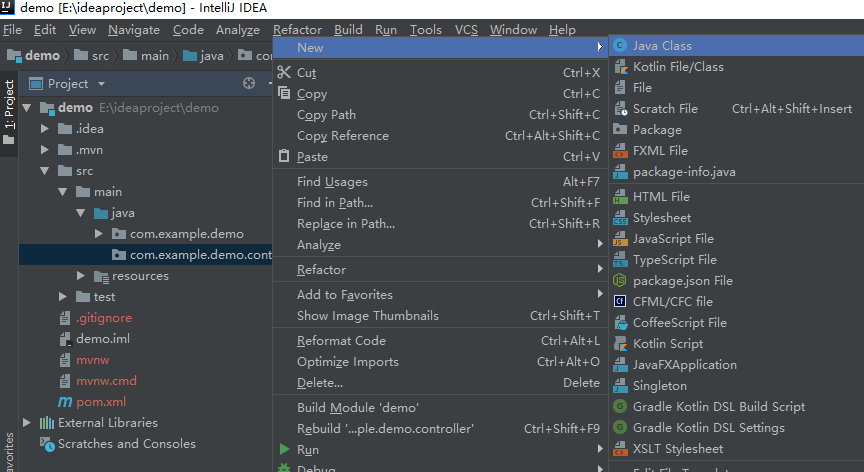Screen dimensions: 864x472
Task: Click the scissors Cut icon
Action: (284, 72)
